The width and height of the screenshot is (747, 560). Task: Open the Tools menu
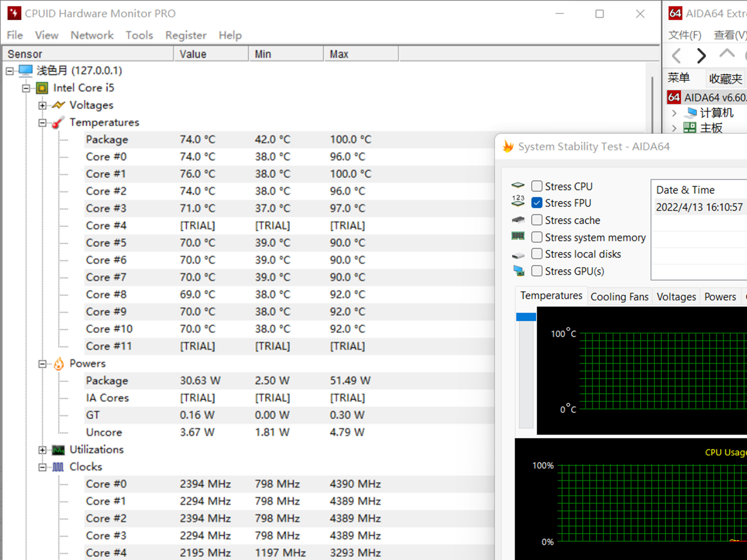tap(139, 35)
